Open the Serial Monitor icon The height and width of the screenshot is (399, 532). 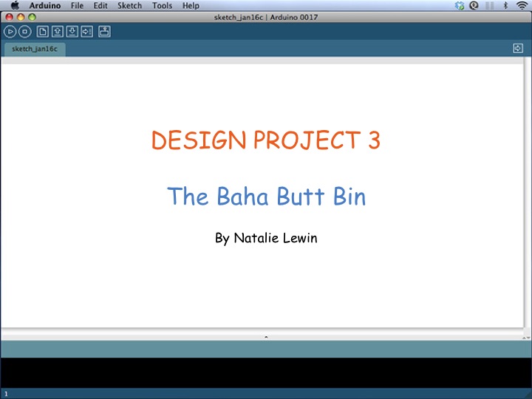click(104, 32)
